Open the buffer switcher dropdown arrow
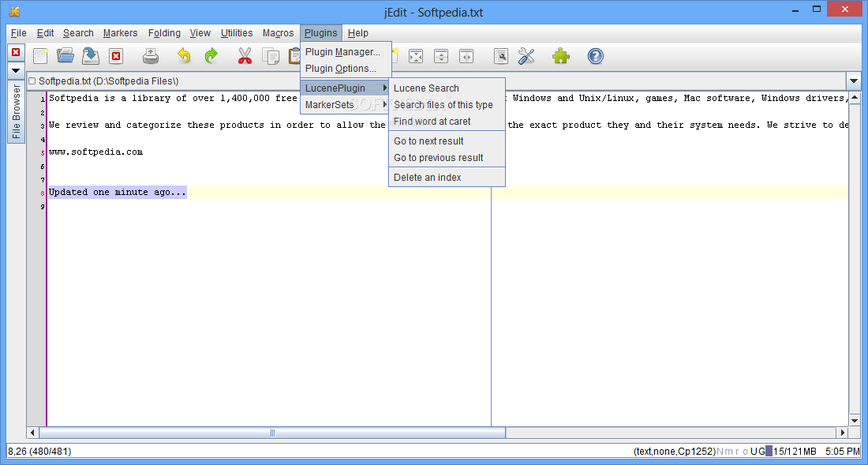The height and width of the screenshot is (465, 868). pyautogui.click(x=854, y=81)
